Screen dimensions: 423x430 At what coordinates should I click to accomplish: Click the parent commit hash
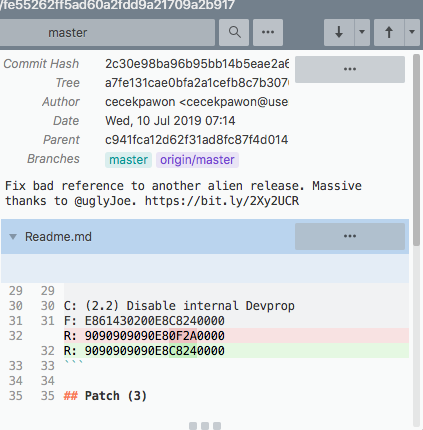pyautogui.click(x=197, y=140)
